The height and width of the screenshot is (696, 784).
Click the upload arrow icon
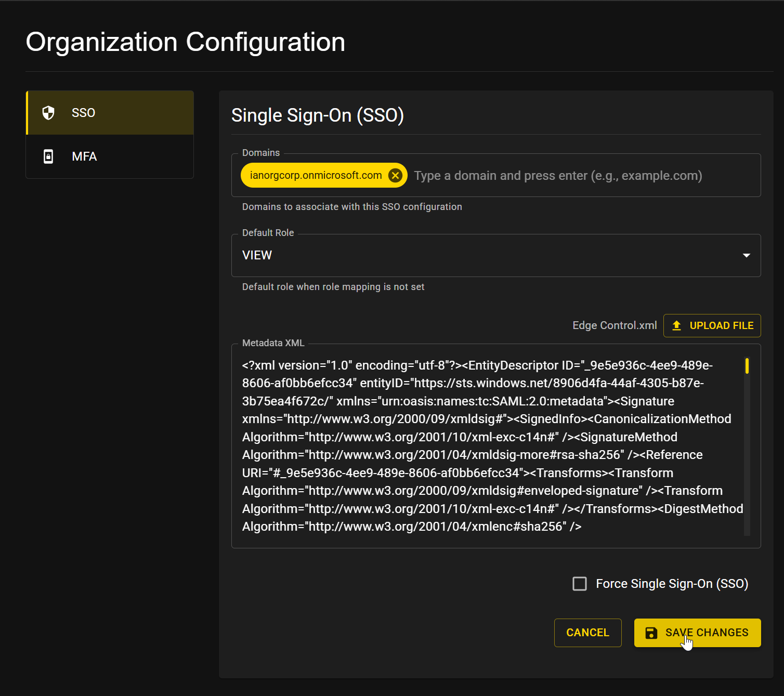tap(676, 325)
